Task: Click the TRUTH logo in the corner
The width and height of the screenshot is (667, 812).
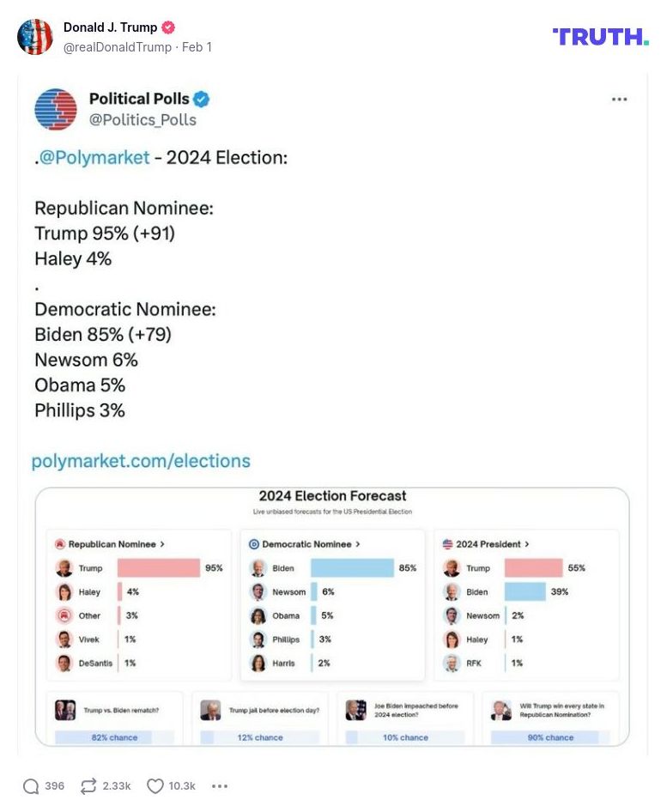Action: pyautogui.click(x=601, y=38)
